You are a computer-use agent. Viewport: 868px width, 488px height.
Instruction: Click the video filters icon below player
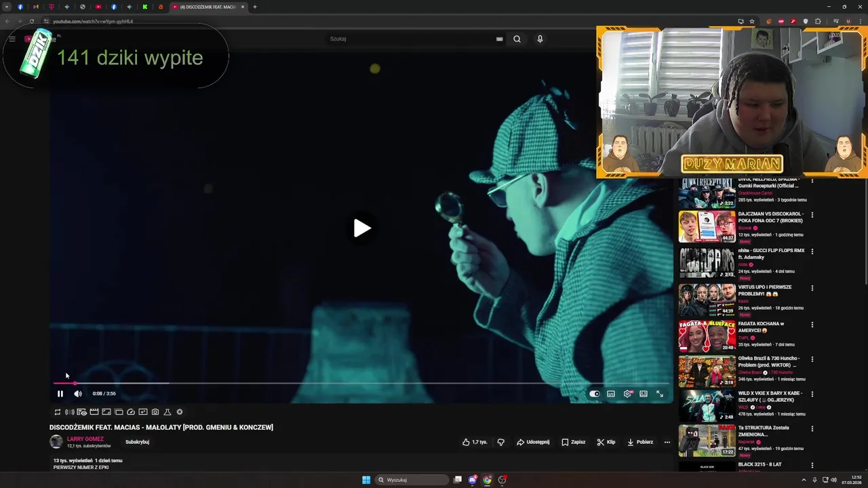click(x=143, y=412)
